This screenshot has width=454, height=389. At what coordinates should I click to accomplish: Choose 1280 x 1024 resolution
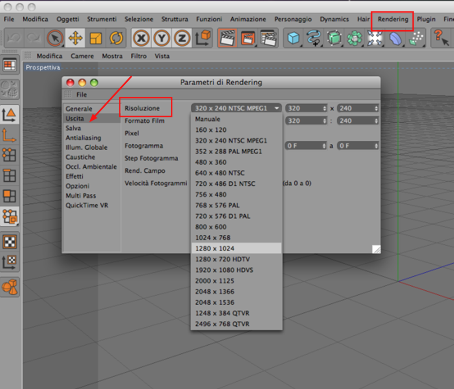click(x=236, y=248)
